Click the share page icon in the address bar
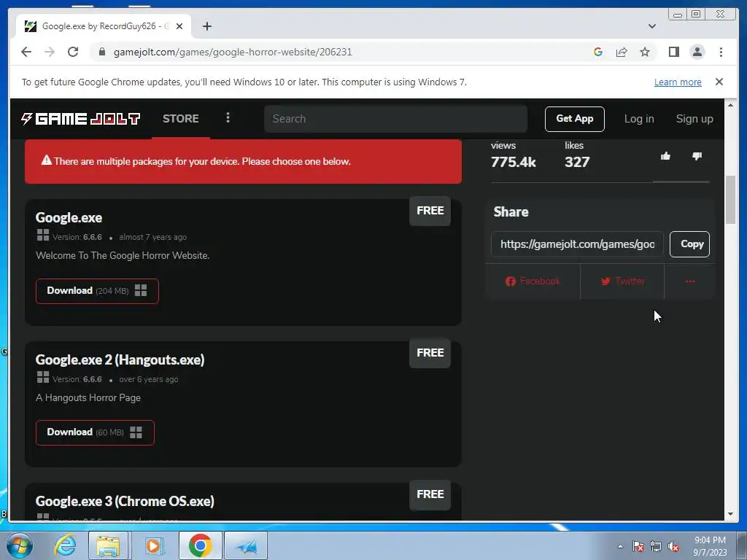This screenshot has width=747, height=560. tap(622, 52)
